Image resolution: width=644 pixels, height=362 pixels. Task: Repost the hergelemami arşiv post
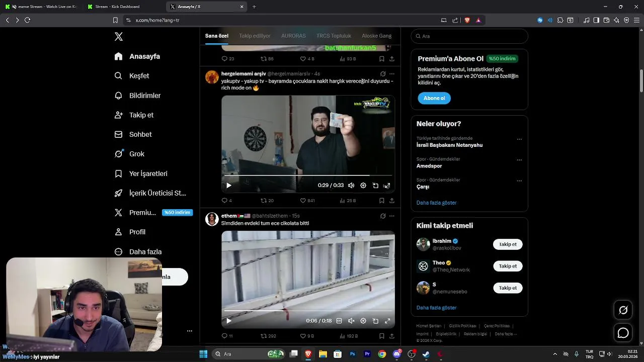(267, 201)
